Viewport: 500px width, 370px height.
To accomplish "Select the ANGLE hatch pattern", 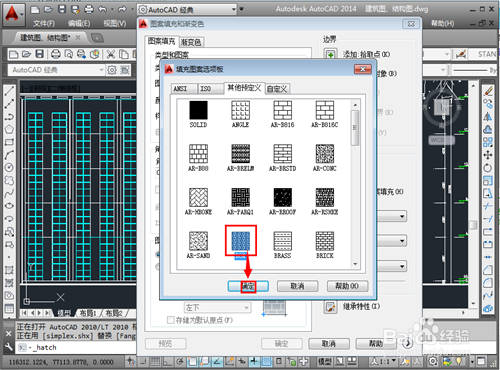I will pyautogui.click(x=240, y=110).
